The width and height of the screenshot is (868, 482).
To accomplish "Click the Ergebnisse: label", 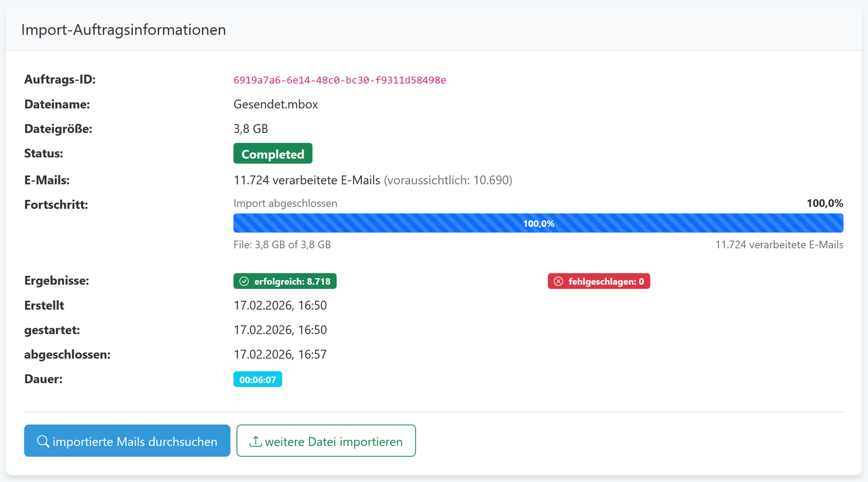I will pyautogui.click(x=57, y=281).
